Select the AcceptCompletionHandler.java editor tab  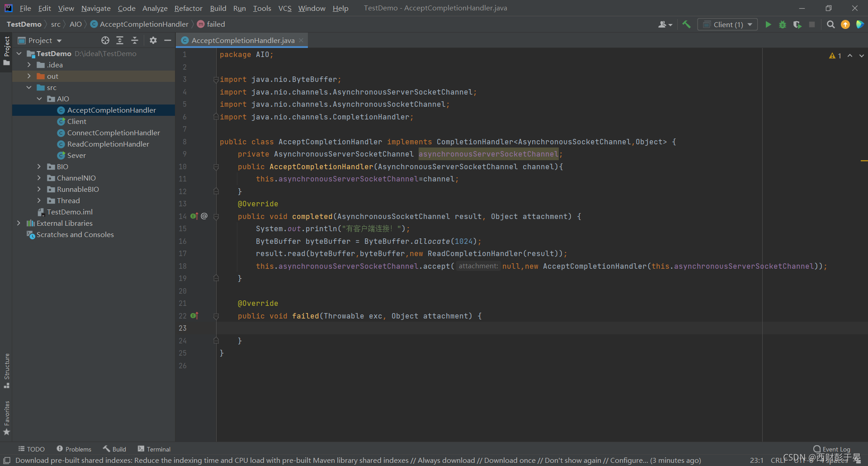coord(243,40)
